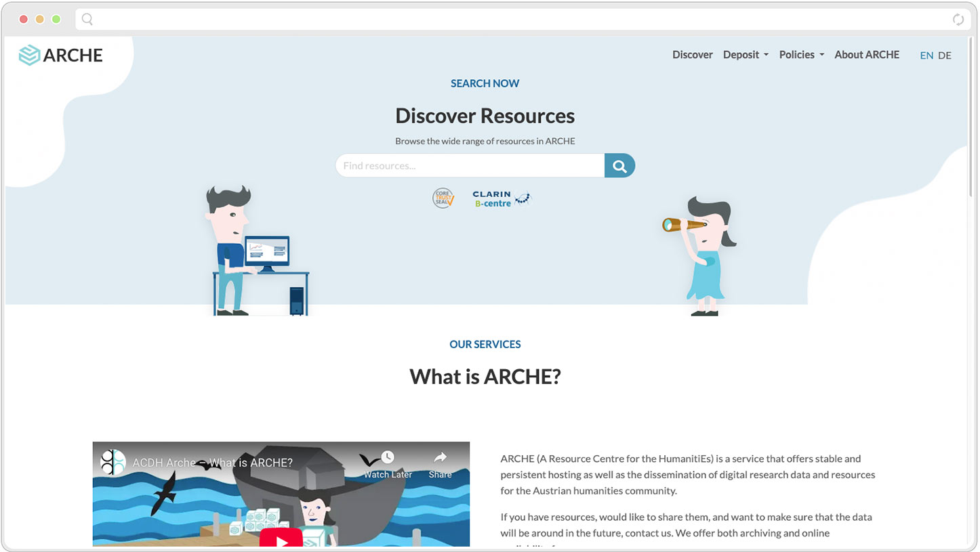Expand the Deposit dropdown menu
The height and width of the screenshot is (552, 980).
tap(746, 55)
